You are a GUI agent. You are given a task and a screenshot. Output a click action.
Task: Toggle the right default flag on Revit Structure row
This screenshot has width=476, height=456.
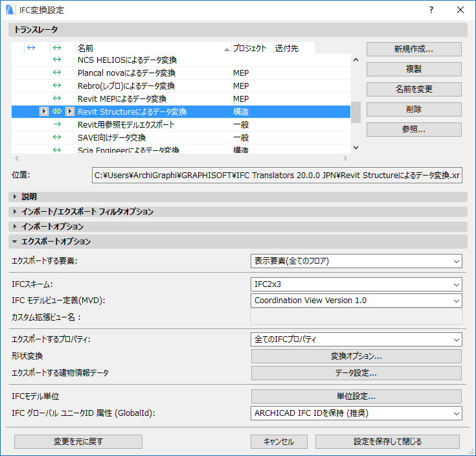pyautogui.click(x=70, y=111)
